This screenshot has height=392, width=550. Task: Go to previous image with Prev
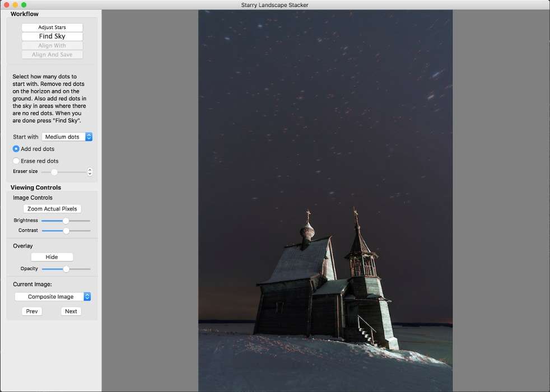32,311
